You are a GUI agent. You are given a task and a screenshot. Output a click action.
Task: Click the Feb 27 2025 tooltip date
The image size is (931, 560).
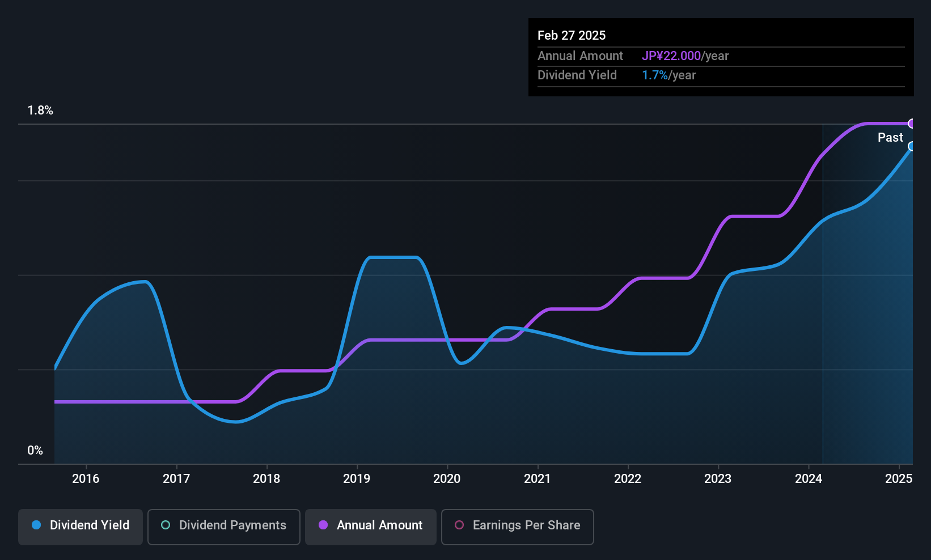572,35
